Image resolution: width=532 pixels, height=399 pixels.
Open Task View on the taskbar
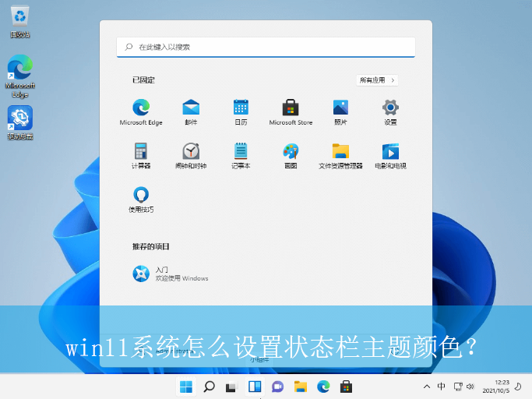point(231,387)
